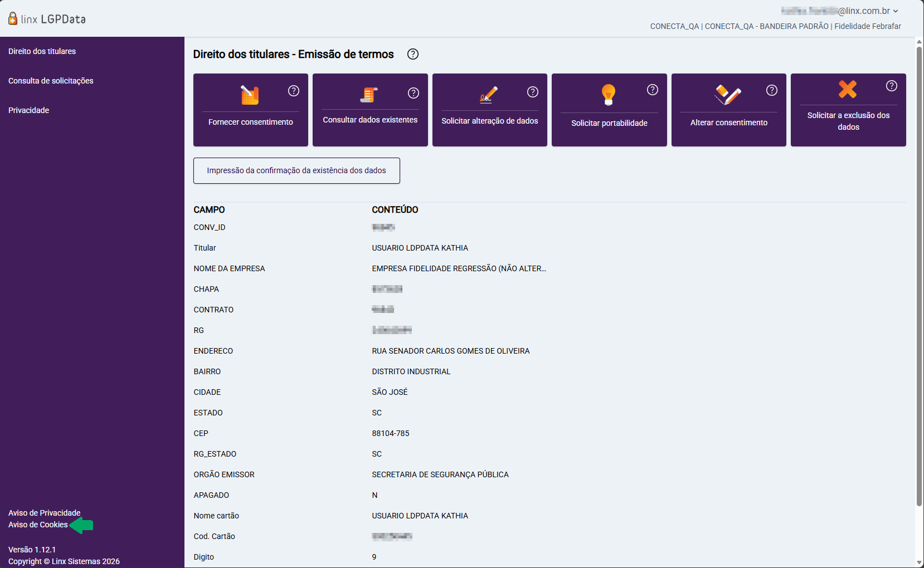
Task: Click the CONECTA_QA Fidelidade Febrafar header text
Action: pos(775,26)
